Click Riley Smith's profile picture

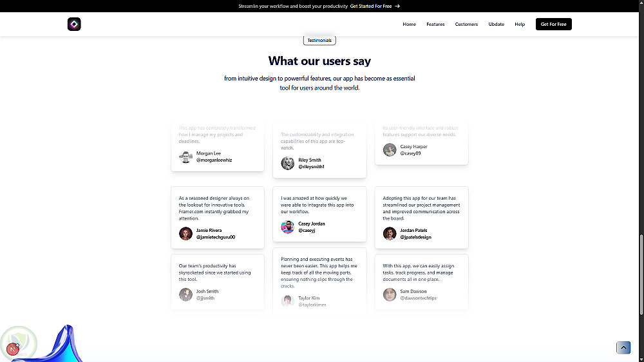(x=288, y=163)
